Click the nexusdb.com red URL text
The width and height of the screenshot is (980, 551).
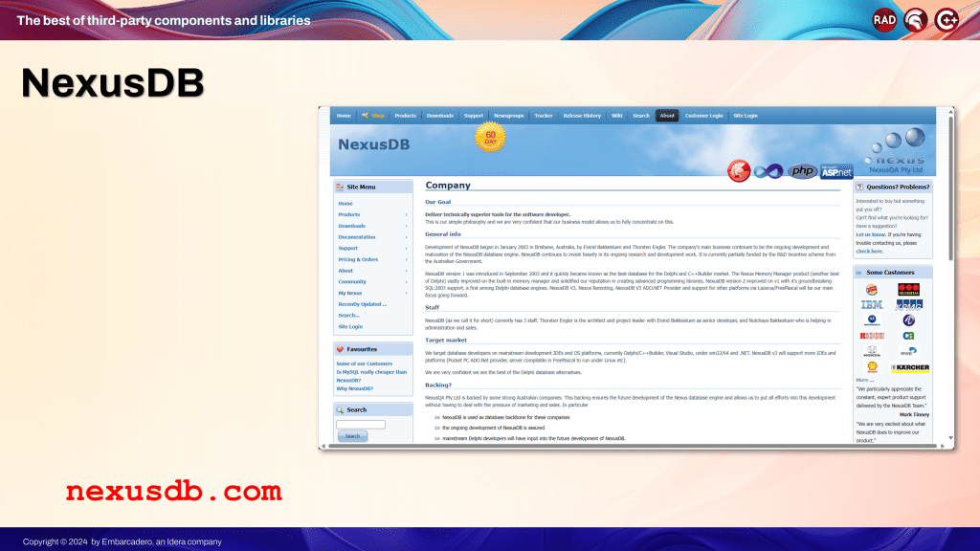pyautogui.click(x=174, y=492)
